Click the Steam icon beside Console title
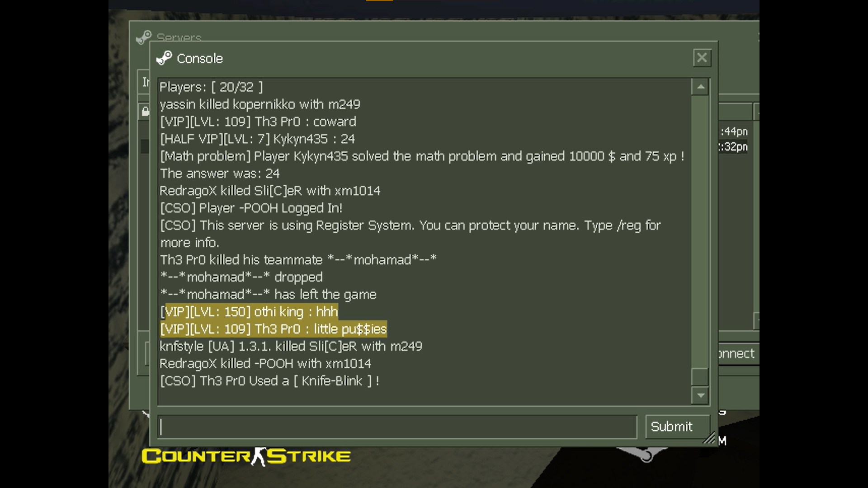Viewport: 868px width, 488px height. click(x=164, y=58)
